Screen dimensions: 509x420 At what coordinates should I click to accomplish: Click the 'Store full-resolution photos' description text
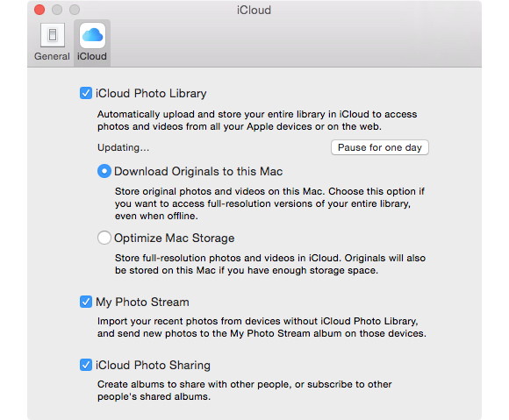coord(270,264)
